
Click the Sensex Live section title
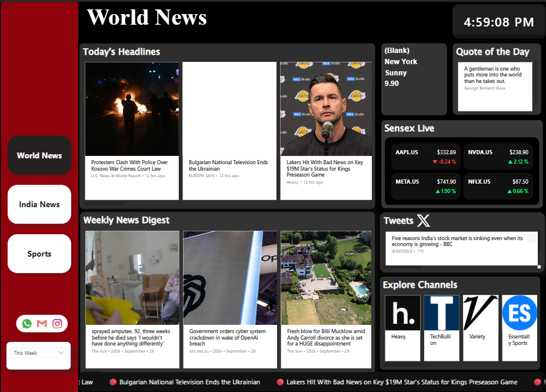(x=409, y=128)
